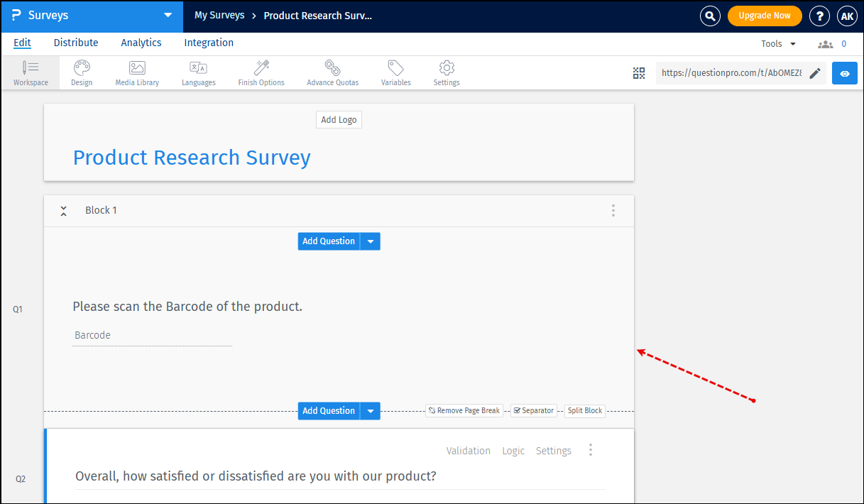This screenshot has width=864, height=504.
Task: Open search with magnifier icon
Action: (710, 15)
